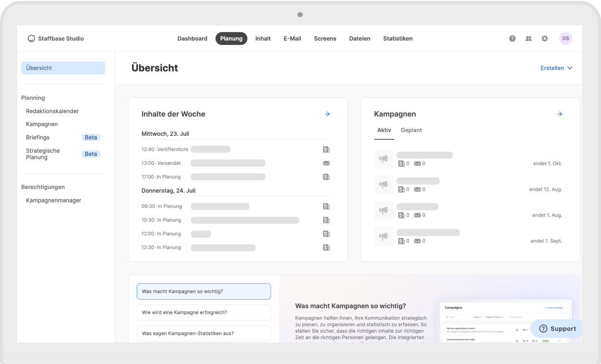Viewport: 601px width, 364px height.
Task: Select Planung in top navigation
Action: (x=231, y=38)
